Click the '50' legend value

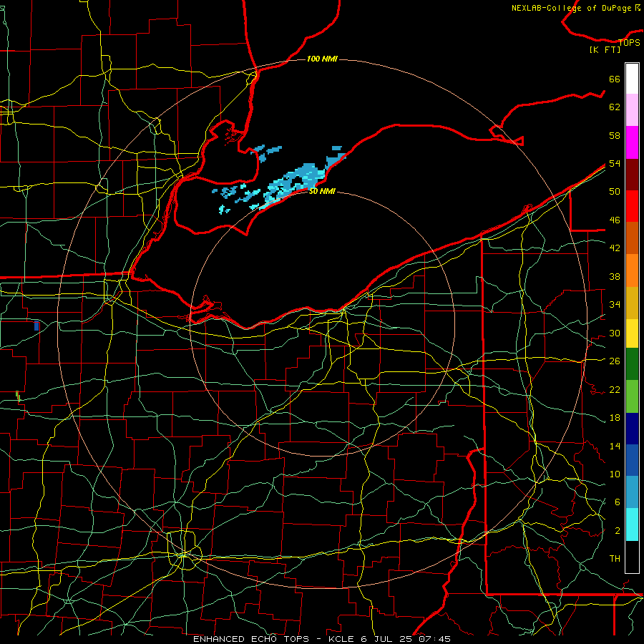(615, 192)
